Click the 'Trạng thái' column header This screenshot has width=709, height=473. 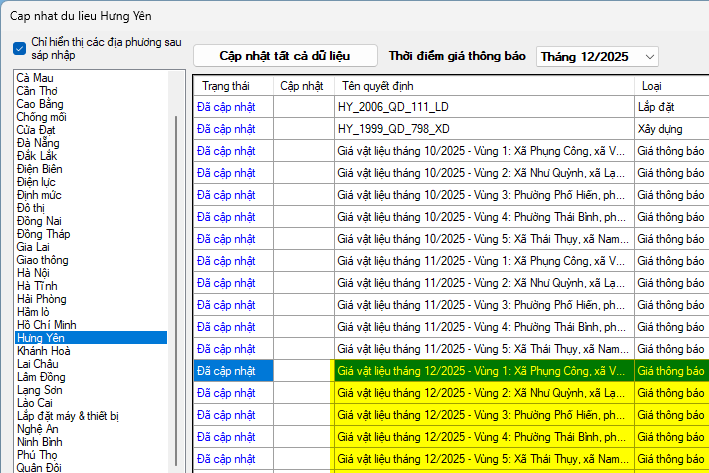pyautogui.click(x=225, y=86)
